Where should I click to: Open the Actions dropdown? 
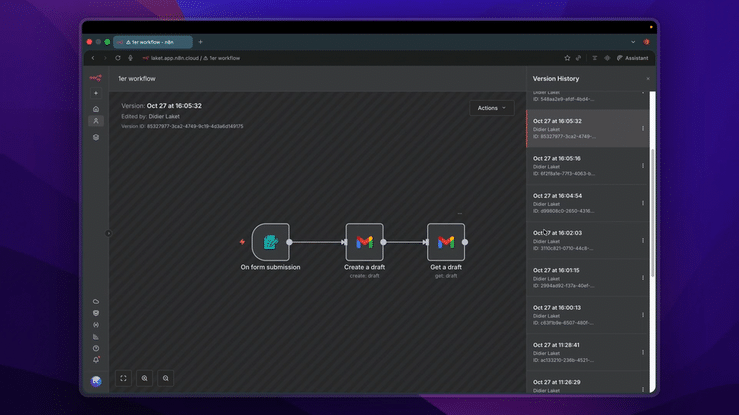coord(492,108)
